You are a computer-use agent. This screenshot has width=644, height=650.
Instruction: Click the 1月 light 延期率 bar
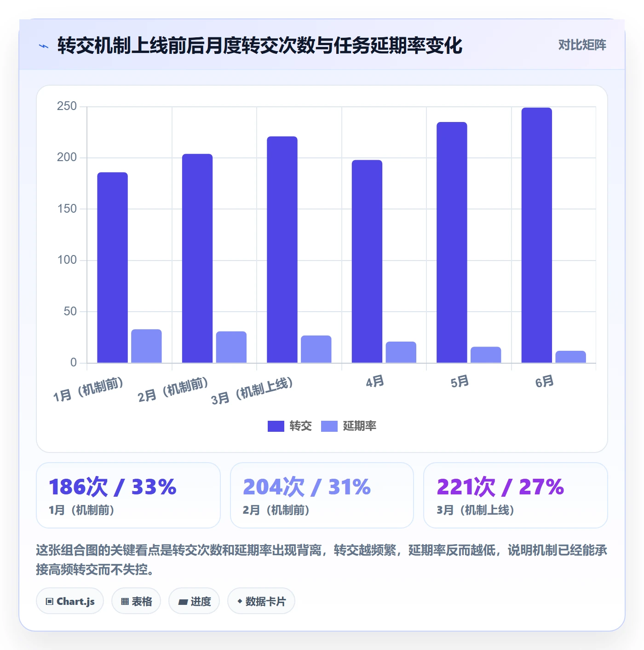coord(146,346)
